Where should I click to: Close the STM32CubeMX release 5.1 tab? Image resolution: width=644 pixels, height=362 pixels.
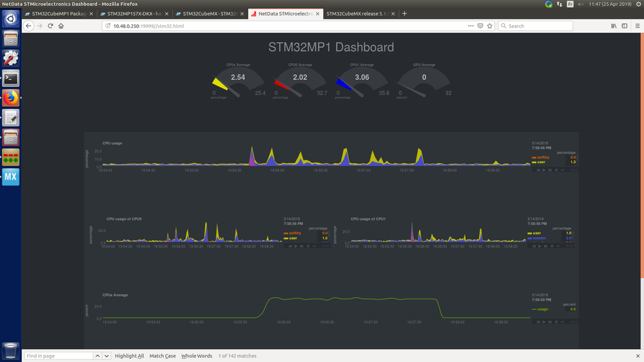click(393, 14)
